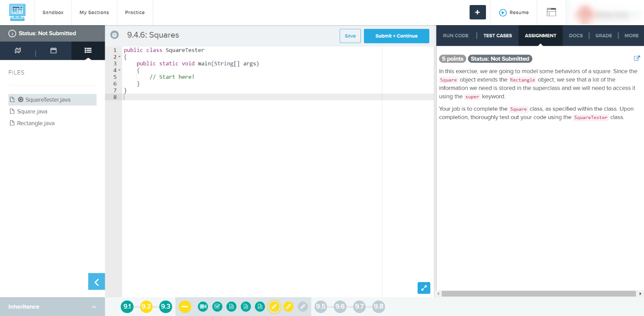
Task: Click the run-file icon beside SquareTester.java
Action: (21, 100)
